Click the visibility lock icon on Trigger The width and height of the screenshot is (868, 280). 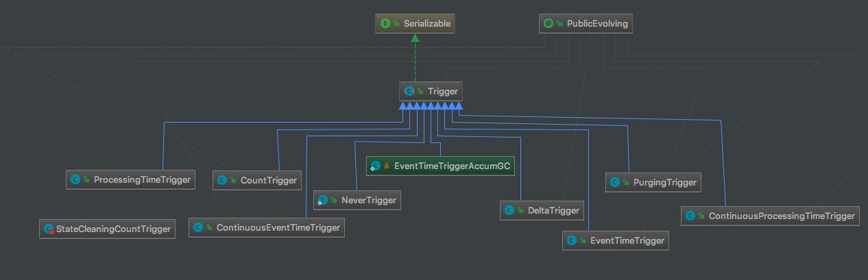coord(421,92)
